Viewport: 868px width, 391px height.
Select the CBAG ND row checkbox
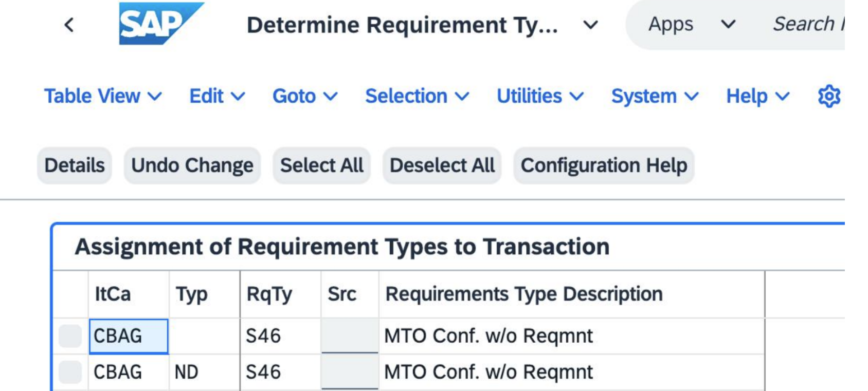[x=70, y=372]
